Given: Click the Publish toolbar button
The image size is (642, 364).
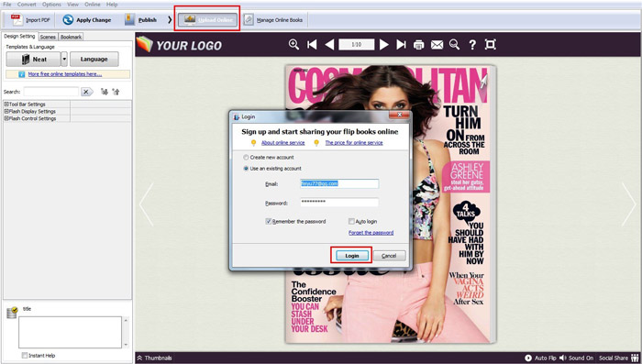Looking at the screenshot, I should coord(140,19).
